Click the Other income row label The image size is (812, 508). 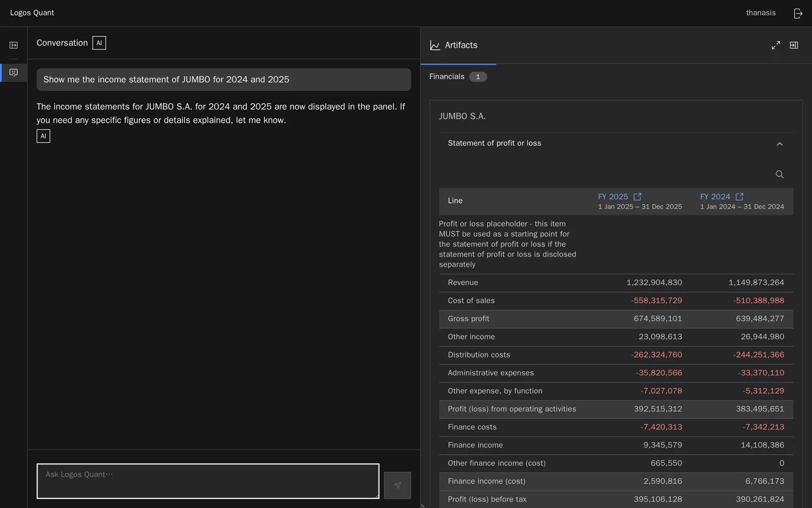pos(471,337)
